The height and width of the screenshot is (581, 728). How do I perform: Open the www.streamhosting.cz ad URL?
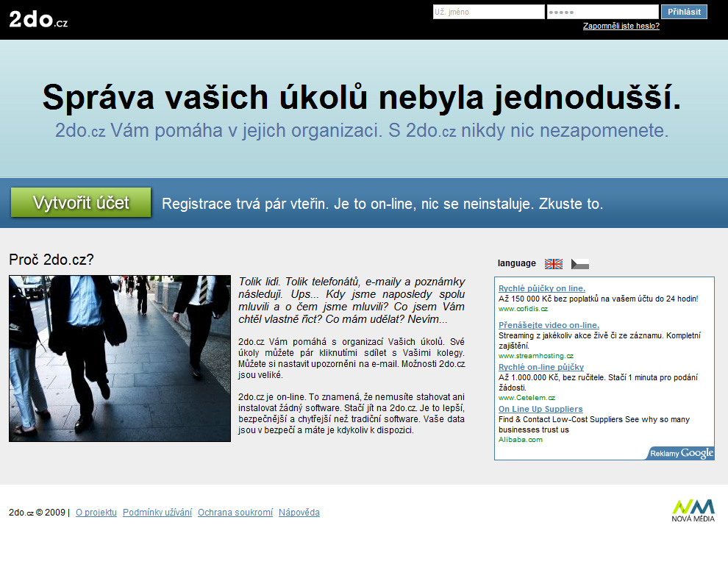536,356
